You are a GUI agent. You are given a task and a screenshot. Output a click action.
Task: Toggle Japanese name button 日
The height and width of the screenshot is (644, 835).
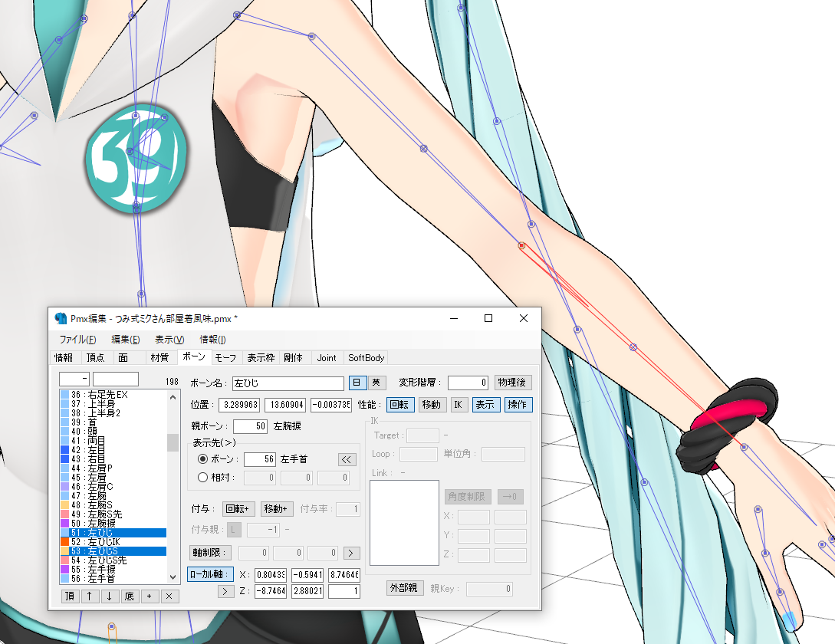(x=357, y=383)
